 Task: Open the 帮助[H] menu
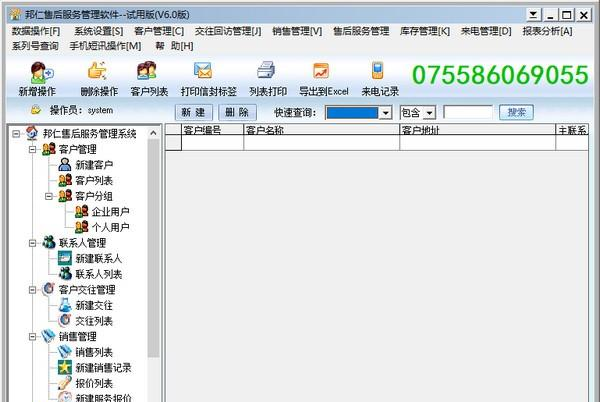click(174, 46)
